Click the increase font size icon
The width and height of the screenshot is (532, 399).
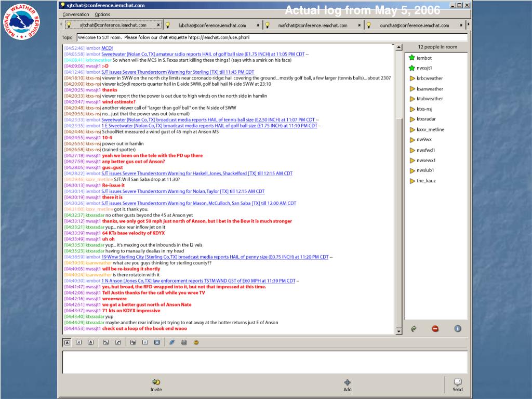coord(106,342)
